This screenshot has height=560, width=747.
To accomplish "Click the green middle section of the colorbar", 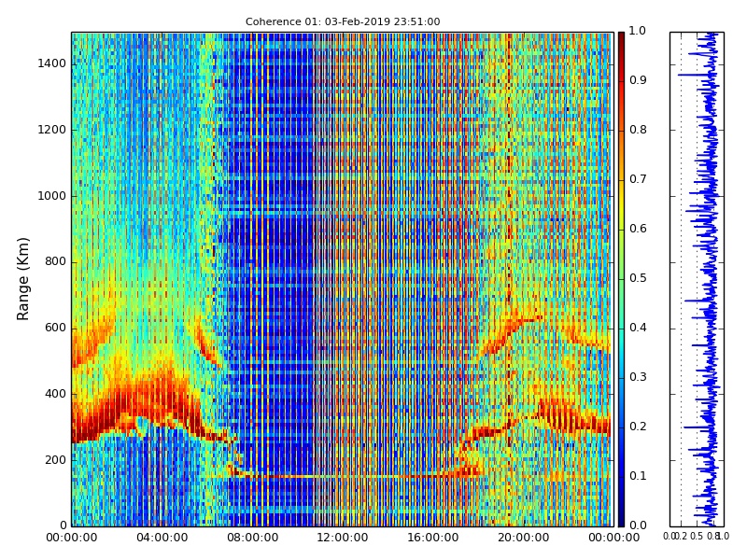I will click(621, 279).
